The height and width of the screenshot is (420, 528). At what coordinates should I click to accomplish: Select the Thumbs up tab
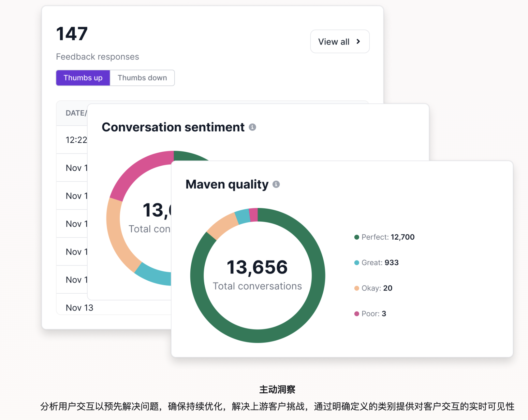(x=83, y=78)
